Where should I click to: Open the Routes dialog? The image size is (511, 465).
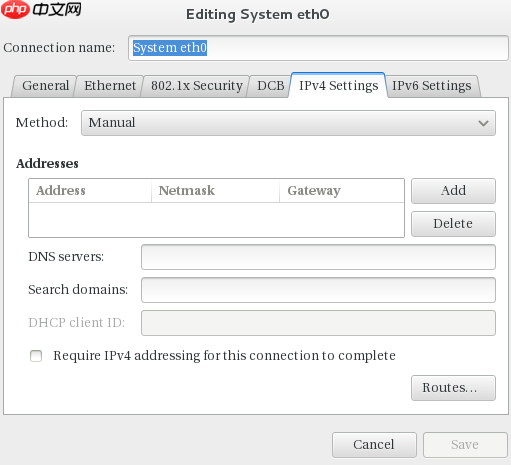tap(453, 388)
